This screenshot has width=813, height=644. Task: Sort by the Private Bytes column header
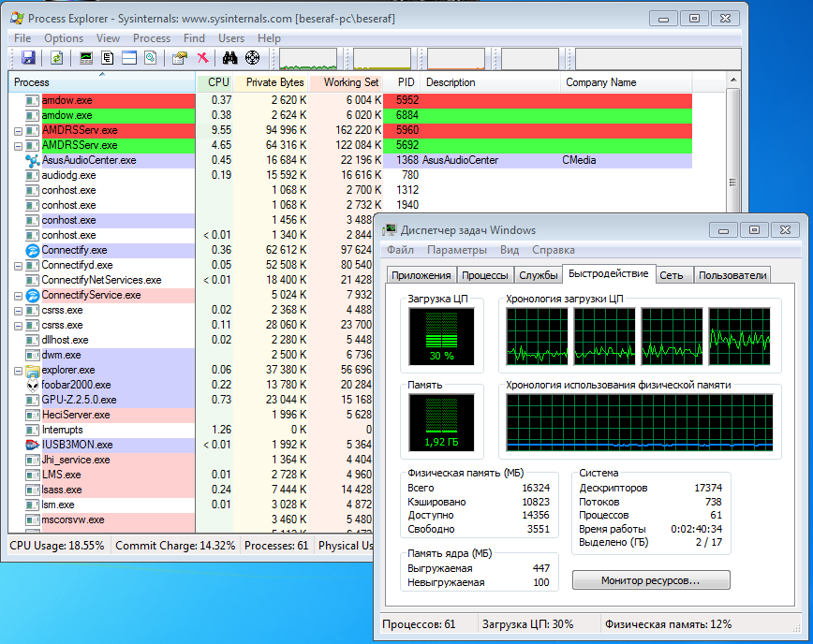pos(271,82)
